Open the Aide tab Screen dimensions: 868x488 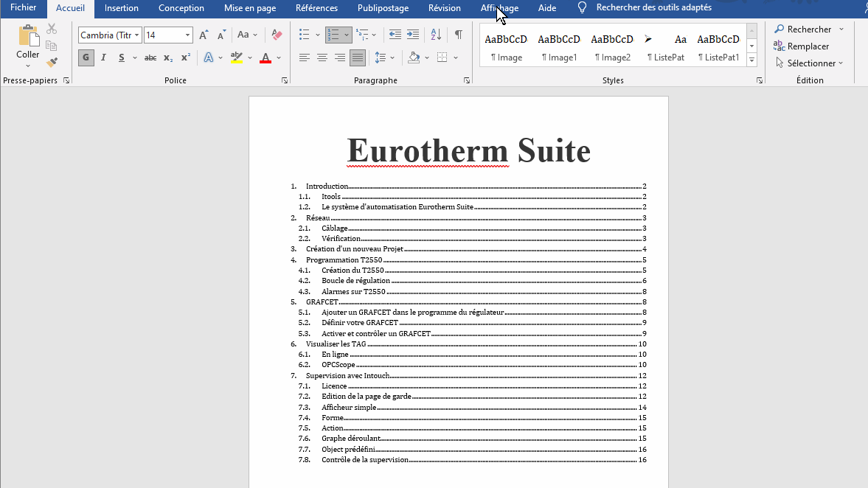click(x=547, y=8)
